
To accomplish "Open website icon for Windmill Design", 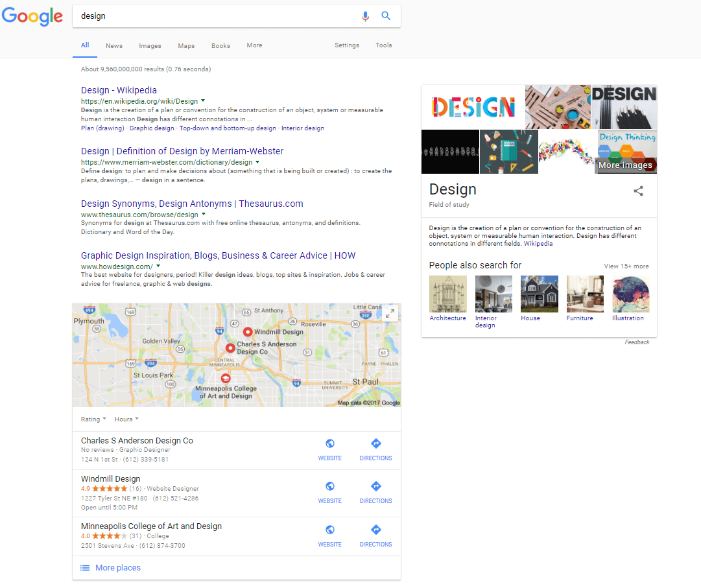I will [330, 486].
